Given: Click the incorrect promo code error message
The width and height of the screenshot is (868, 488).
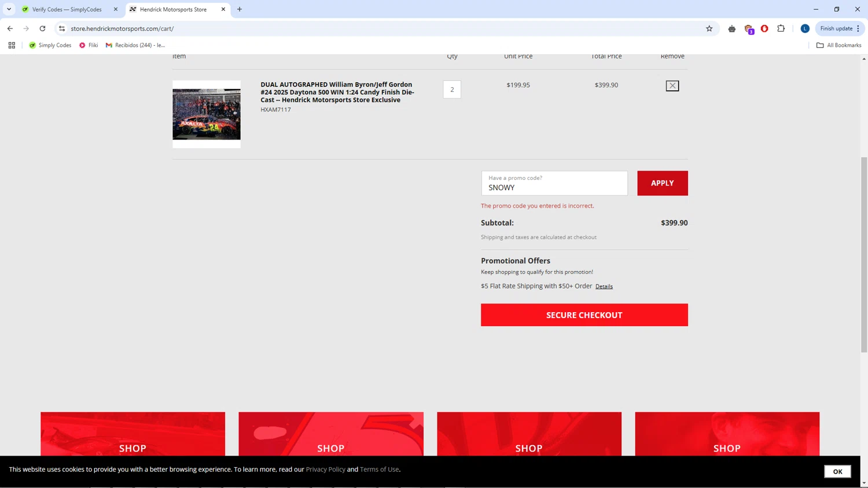Looking at the screenshot, I should point(538,206).
